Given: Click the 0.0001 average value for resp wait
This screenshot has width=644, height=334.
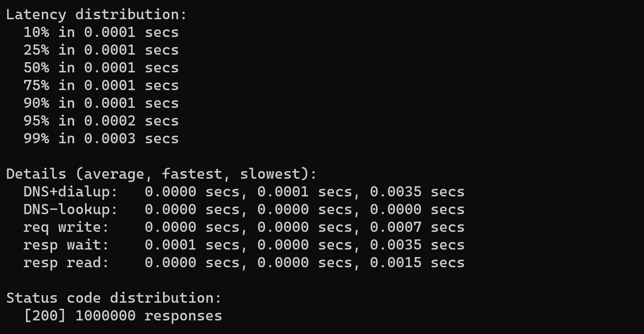Looking at the screenshot, I should [171, 245].
